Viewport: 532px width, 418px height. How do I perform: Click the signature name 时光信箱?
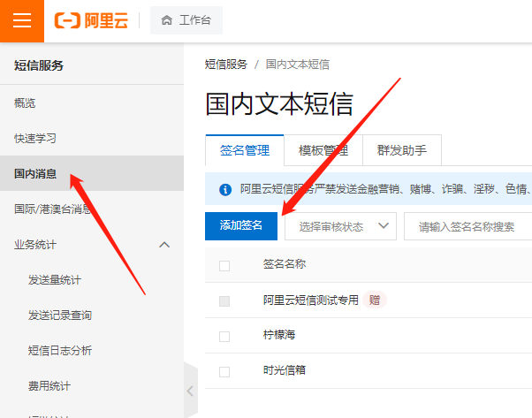point(285,370)
